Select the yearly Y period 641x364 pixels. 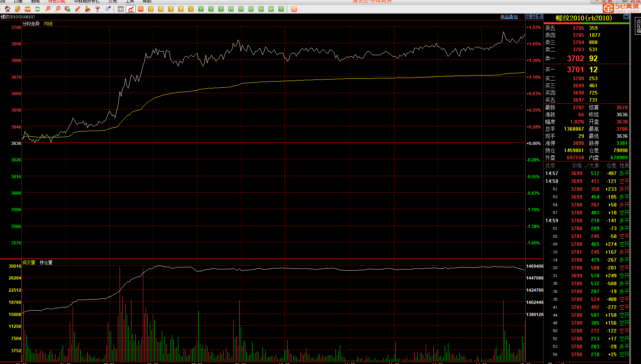pos(281,9)
